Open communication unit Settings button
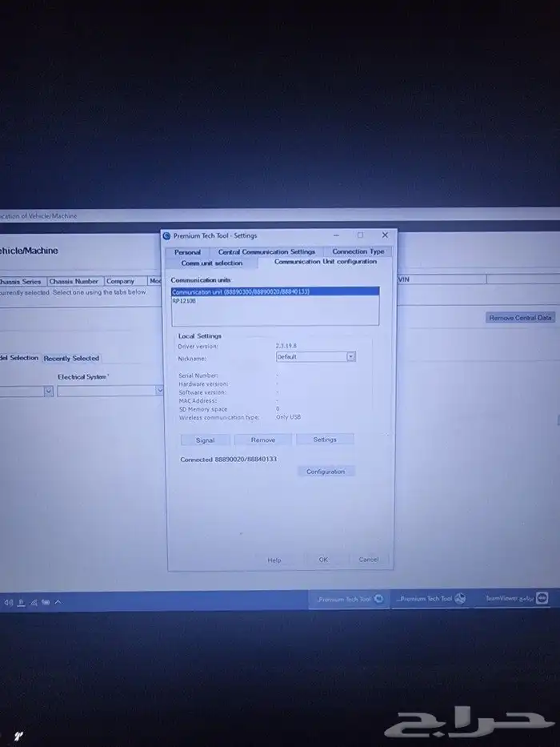The height and width of the screenshot is (747, 560). 325,440
